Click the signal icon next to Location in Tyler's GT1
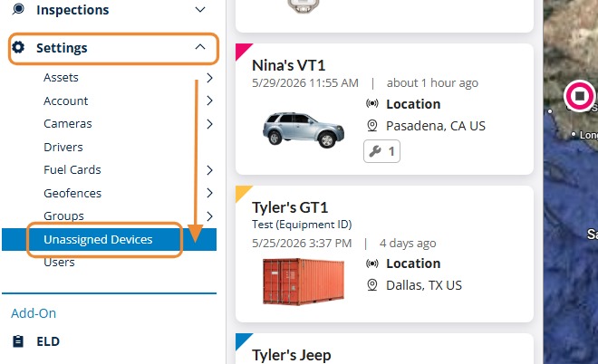Viewport: 598px width, 364px height. click(372, 263)
